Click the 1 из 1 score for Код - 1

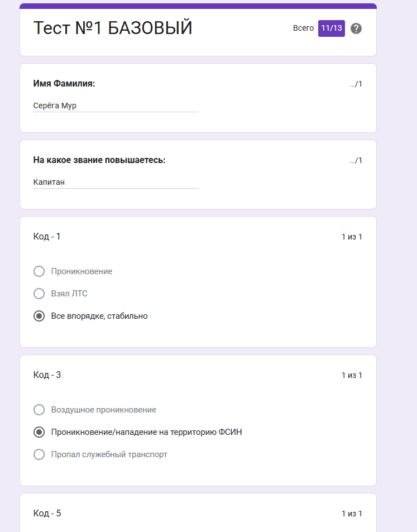352,236
